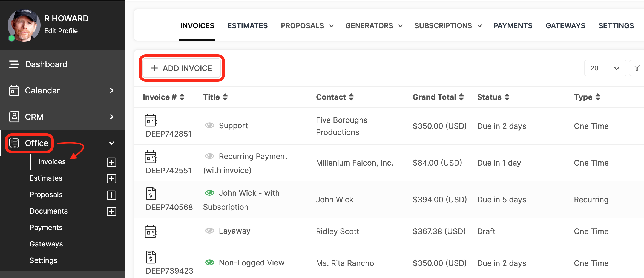Viewport: 644px width, 278px height.
Task: Click the CRM contact card icon
Action: click(x=14, y=117)
